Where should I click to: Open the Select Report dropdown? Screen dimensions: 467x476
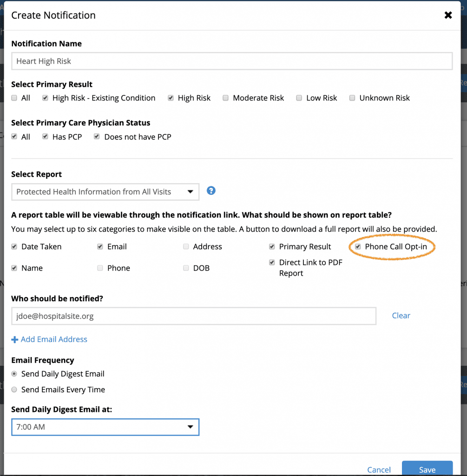click(x=105, y=192)
